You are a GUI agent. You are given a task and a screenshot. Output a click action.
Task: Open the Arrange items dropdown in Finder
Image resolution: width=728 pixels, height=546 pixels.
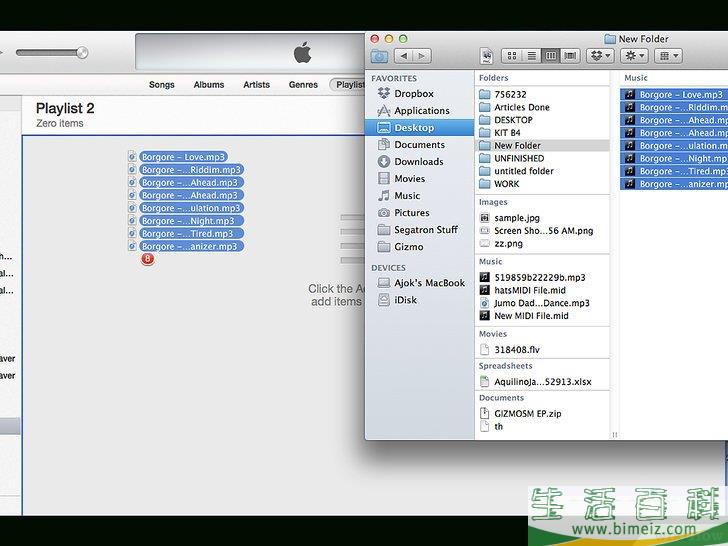point(668,56)
